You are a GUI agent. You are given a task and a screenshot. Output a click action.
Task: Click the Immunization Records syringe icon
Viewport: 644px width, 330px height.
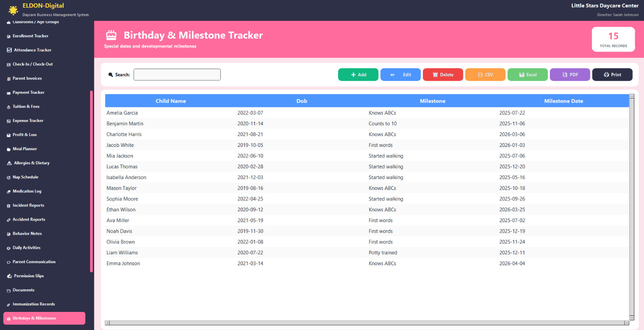click(x=8, y=304)
